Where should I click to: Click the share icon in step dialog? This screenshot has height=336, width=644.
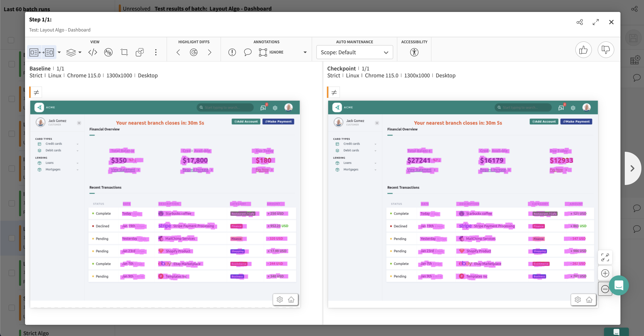point(580,22)
